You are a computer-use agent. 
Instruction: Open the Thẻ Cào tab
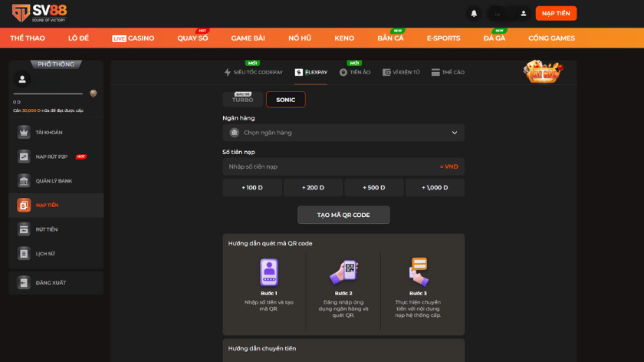coord(448,72)
